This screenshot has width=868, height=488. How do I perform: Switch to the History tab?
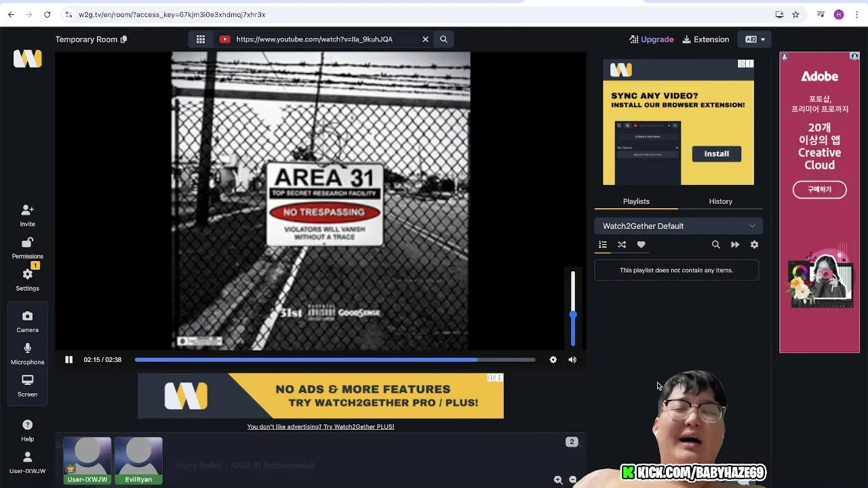point(720,201)
